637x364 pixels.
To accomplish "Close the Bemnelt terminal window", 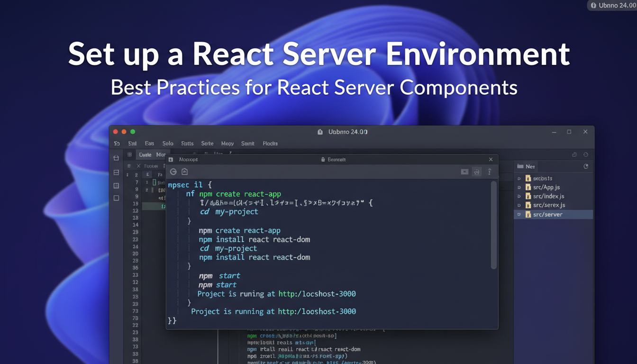I will point(491,160).
